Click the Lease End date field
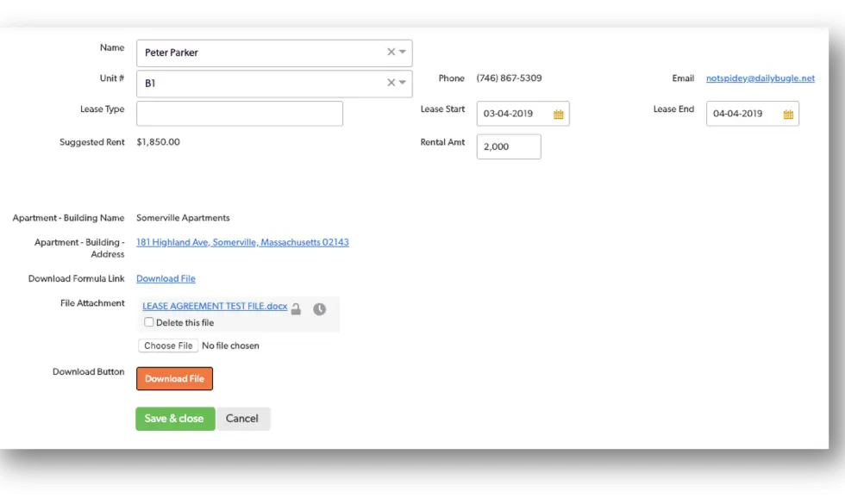The width and height of the screenshot is (845, 504). pyautogui.click(x=752, y=114)
